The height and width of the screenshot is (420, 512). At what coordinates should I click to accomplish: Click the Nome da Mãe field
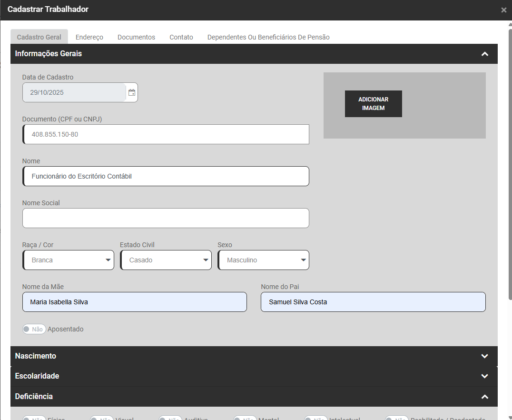pos(135,302)
